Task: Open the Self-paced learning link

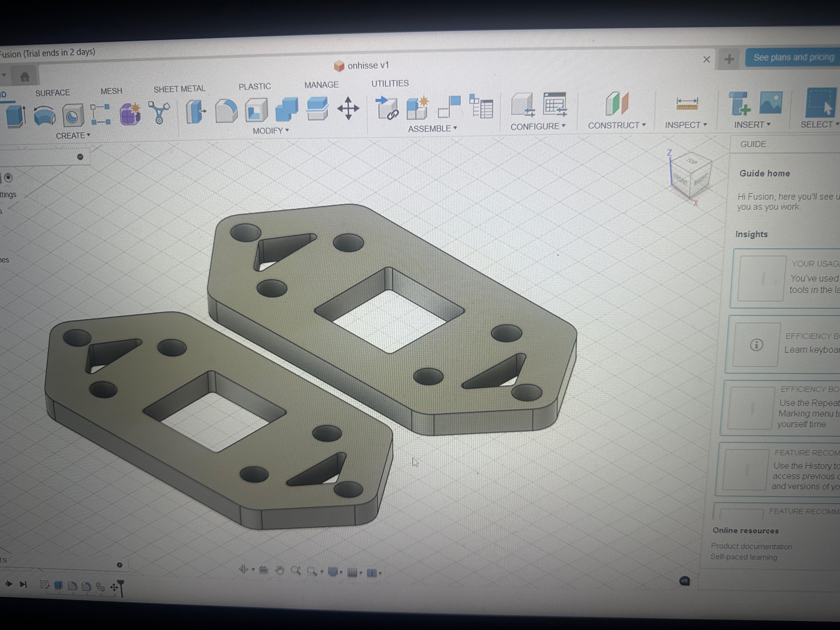Action: 743,557
